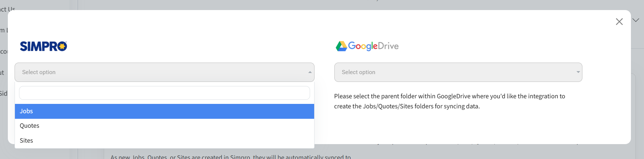
Task: Collapse the Simpro dropdown using its up arrow
Action: pyautogui.click(x=310, y=72)
